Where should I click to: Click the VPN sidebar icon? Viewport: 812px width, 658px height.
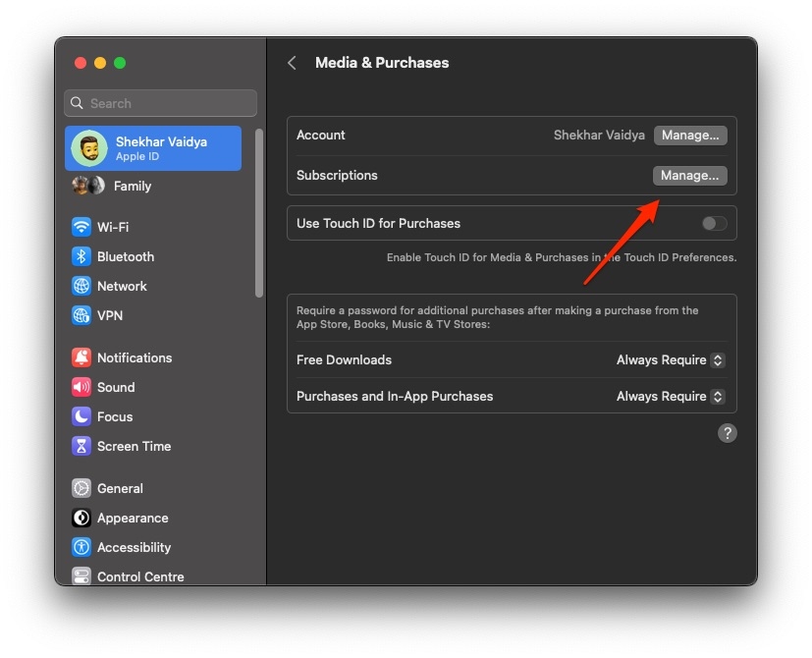tap(81, 315)
